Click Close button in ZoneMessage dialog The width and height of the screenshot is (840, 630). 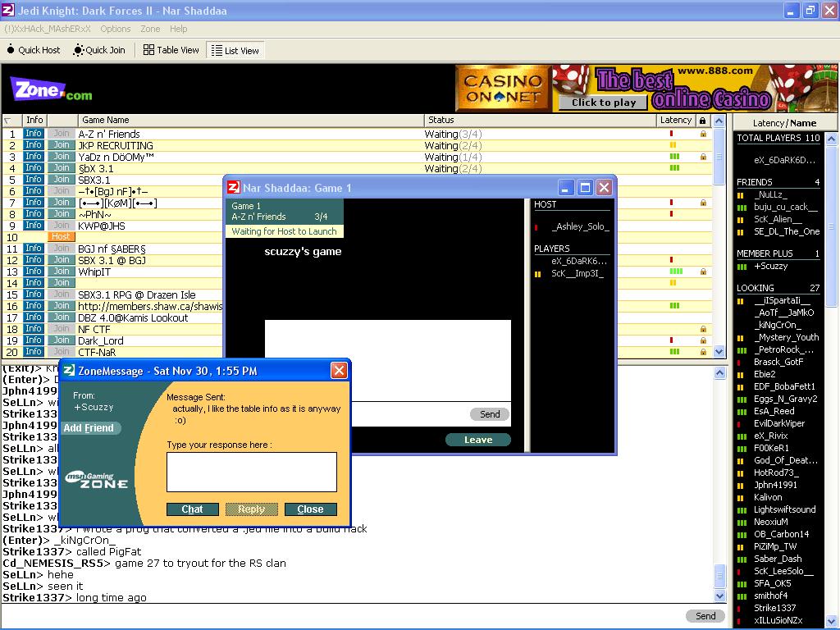click(x=310, y=509)
